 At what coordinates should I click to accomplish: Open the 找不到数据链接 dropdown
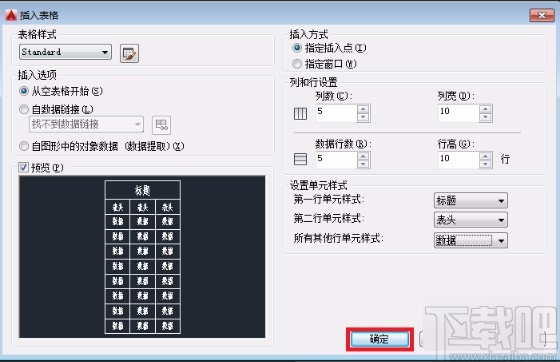pyautogui.click(x=86, y=124)
